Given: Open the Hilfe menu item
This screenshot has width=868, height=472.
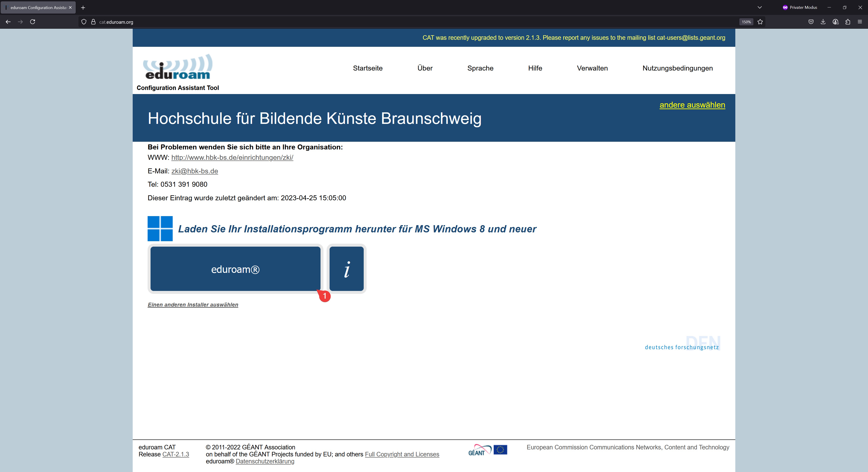Looking at the screenshot, I should pos(535,68).
